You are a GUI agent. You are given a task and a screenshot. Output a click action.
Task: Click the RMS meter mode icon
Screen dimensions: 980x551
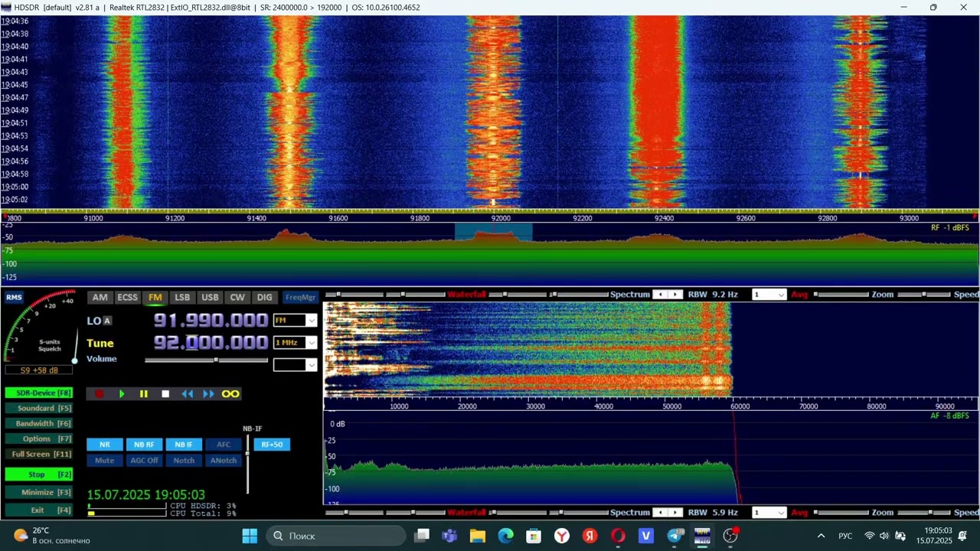coord(14,297)
